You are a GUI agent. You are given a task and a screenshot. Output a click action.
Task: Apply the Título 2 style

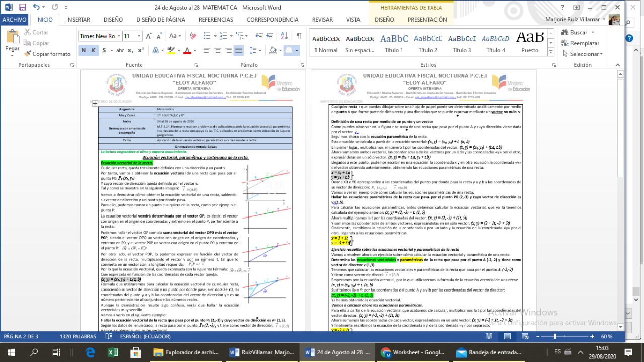(428, 42)
